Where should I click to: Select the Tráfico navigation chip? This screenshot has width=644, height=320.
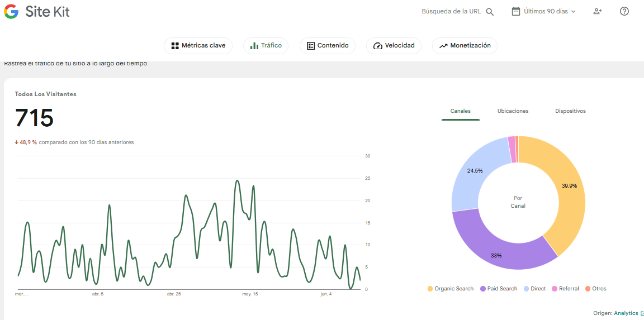266,46
